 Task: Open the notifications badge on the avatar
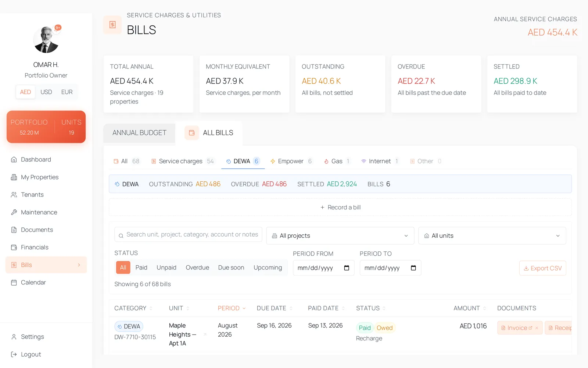tap(58, 28)
